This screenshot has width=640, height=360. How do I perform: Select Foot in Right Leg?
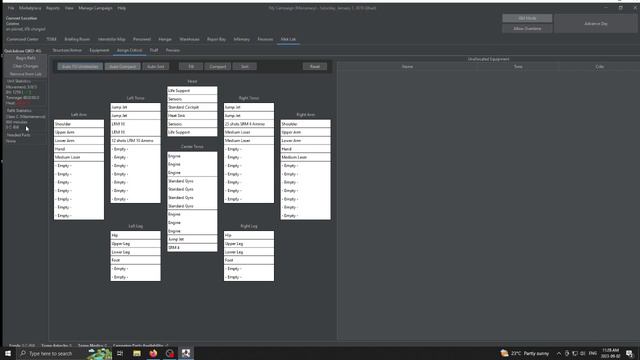pyautogui.click(x=249, y=260)
